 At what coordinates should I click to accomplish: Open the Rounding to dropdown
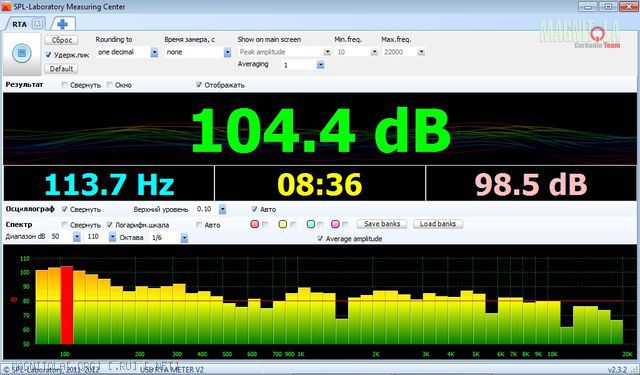154,52
